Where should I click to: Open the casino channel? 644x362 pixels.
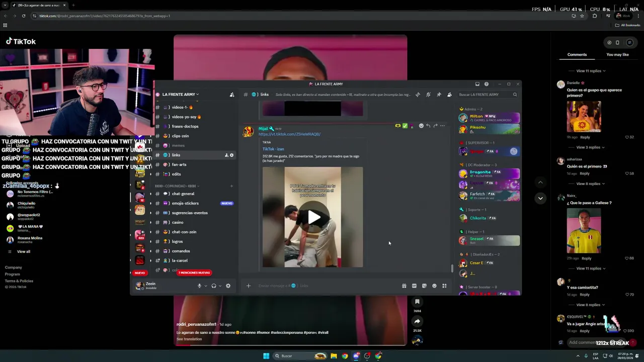point(194,222)
